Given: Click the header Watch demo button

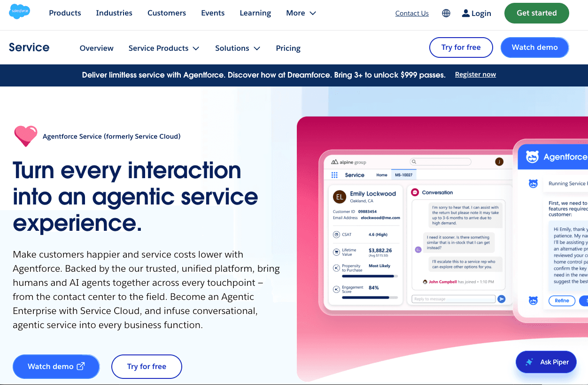Looking at the screenshot, I should (535, 47).
